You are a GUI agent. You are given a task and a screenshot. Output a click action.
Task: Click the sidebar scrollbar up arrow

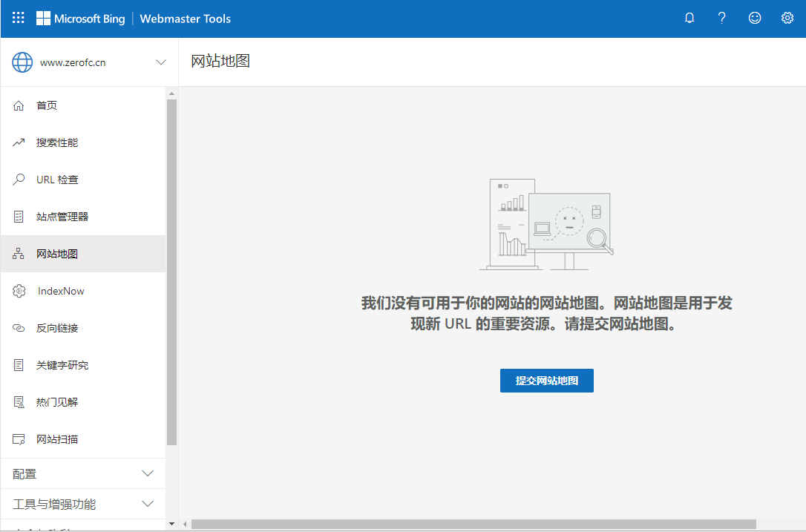pyautogui.click(x=171, y=93)
